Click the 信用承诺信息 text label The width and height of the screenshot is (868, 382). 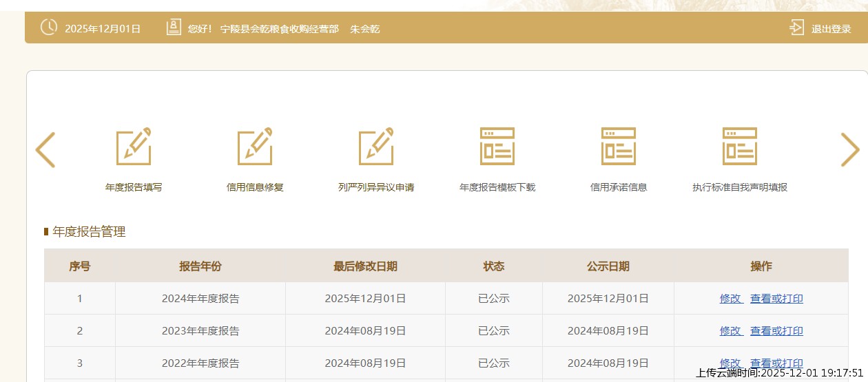619,187
